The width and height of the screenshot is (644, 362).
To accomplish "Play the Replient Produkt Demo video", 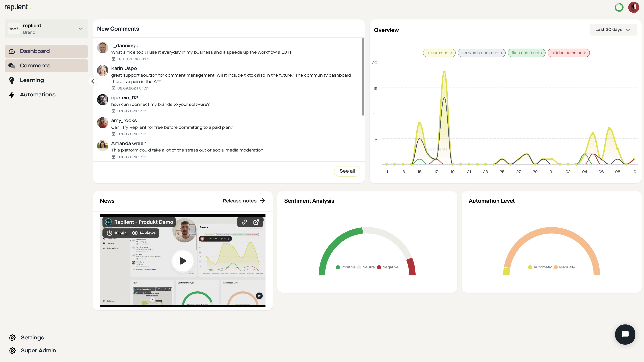I will pyautogui.click(x=183, y=261).
